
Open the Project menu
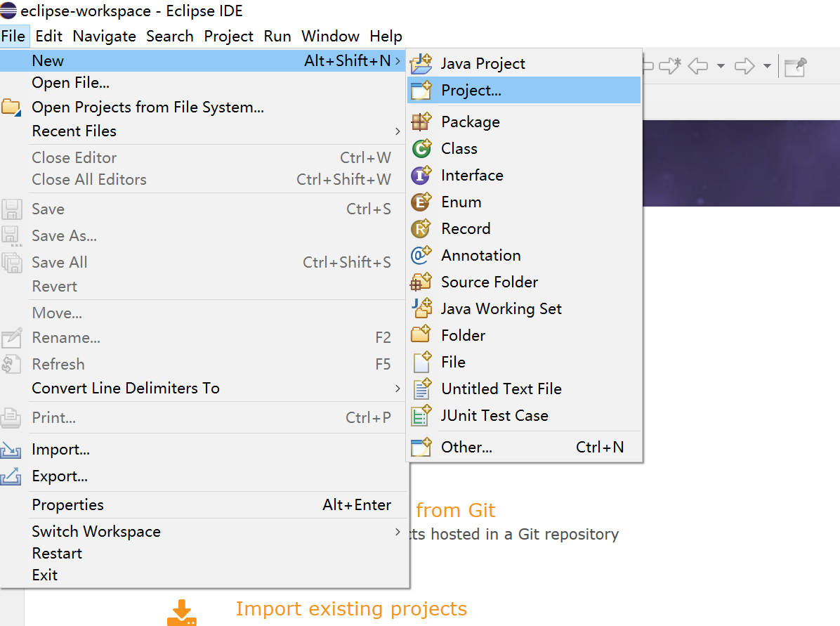[229, 36]
